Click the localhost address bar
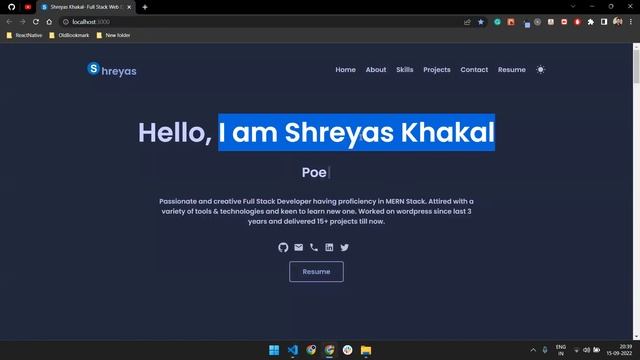The height and width of the screenshot is (360, 640). [x=261, y=22]
